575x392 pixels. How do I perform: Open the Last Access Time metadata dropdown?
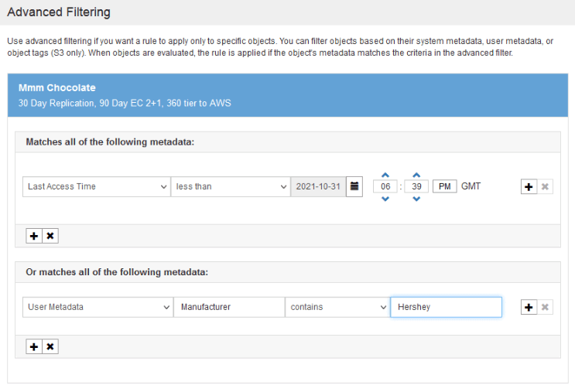click(97, 187)
